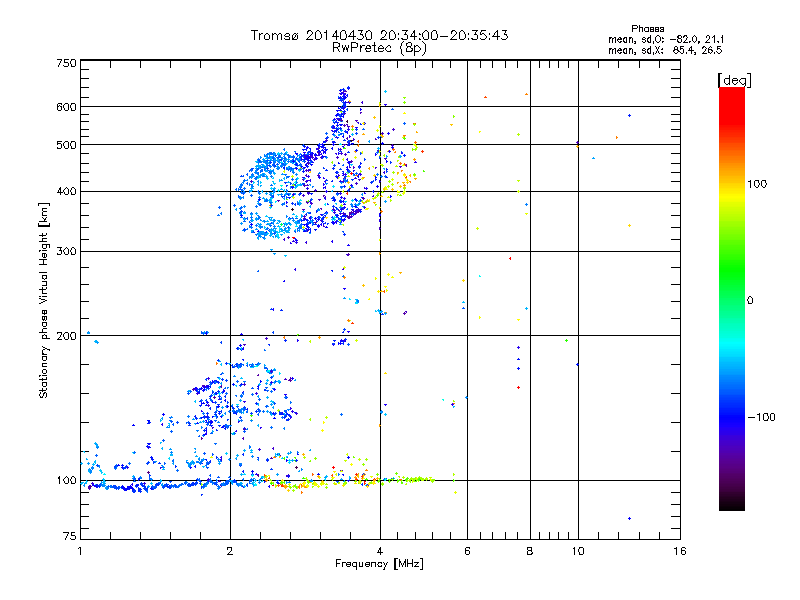Click the 'mean, sd,O: -82.0, 21.1' statistics line
Image resolution: width=800 pixels, height=600 pixels.
[666, 39]
